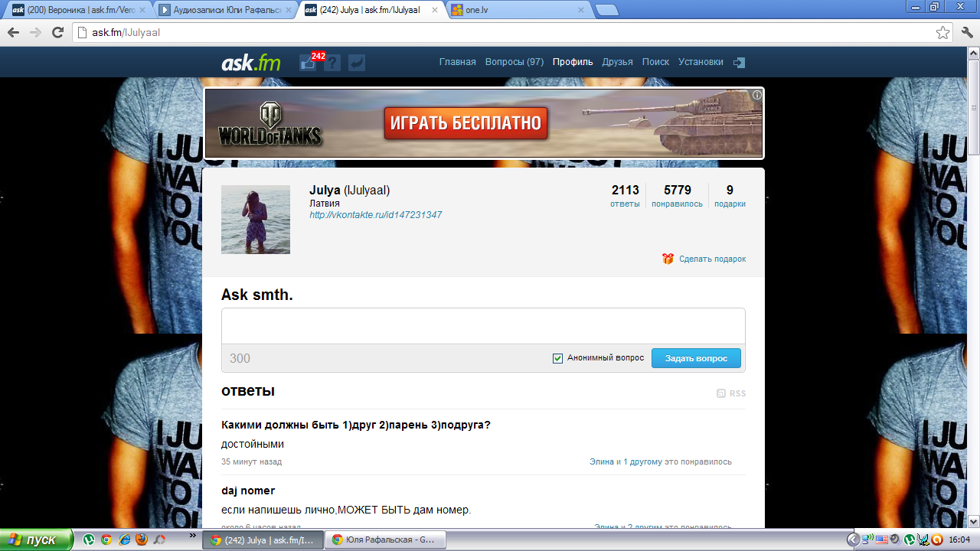Click the ИГРАТЬ БЕСПЛАТНО banner button
The height and width of the screenshot is (551, 980).
pos(465,122)
